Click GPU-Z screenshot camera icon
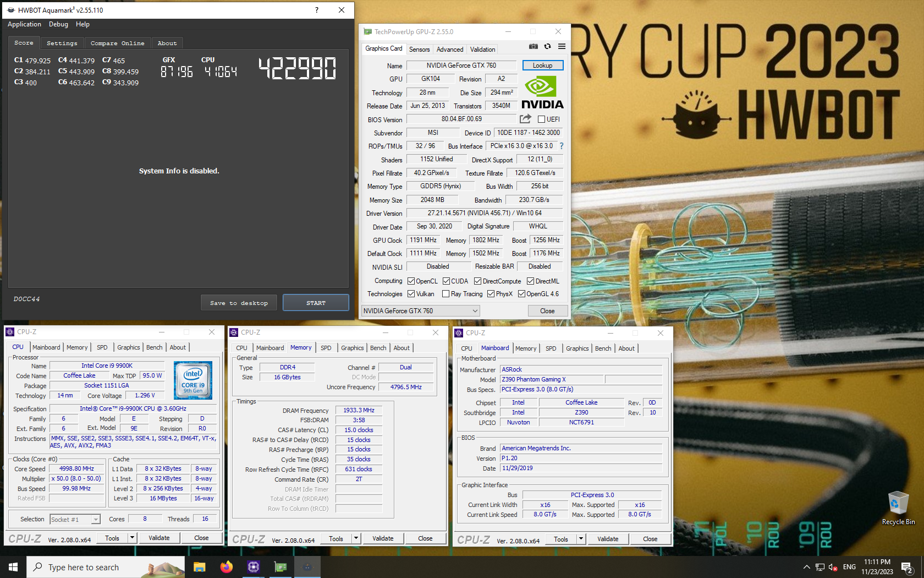Viewport: 924px width, 578px height. [x=533, y=46]
